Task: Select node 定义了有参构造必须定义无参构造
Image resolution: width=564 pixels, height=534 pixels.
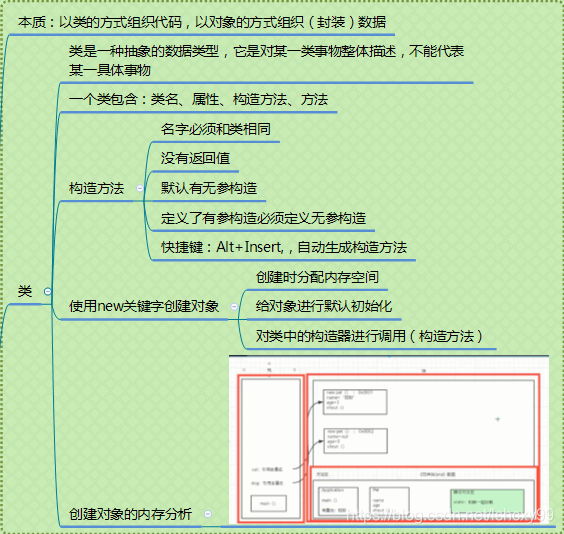Action: tap(263, 218)
